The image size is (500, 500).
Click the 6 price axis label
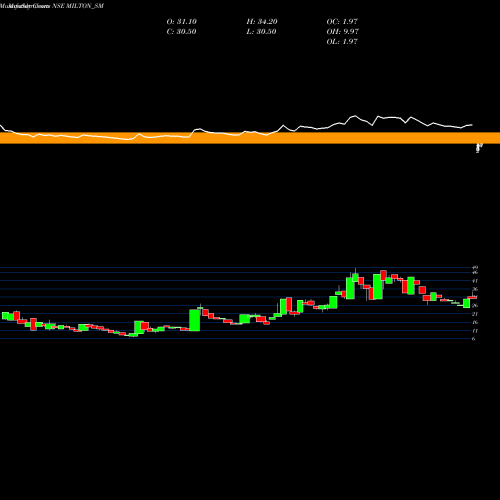point(474,339)
